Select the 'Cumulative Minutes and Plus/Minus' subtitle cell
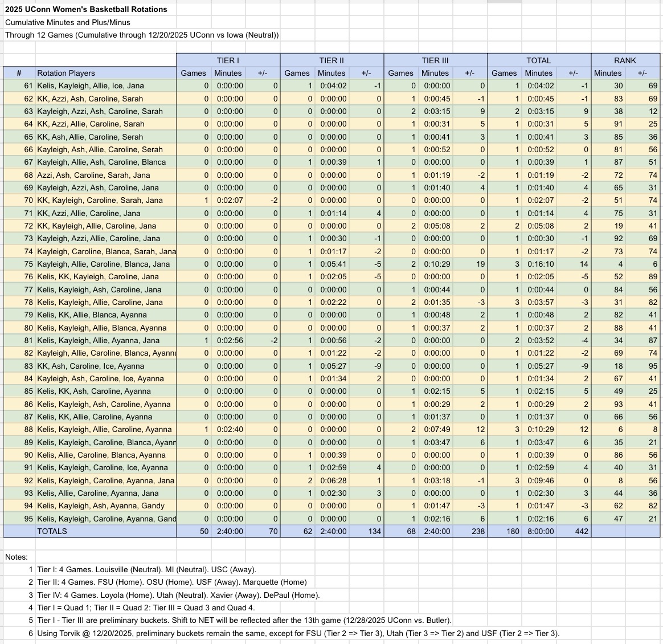 click(68, 22)
